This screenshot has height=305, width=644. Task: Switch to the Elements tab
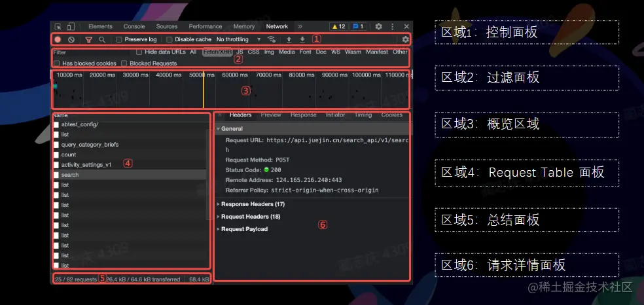coord(100,27)
